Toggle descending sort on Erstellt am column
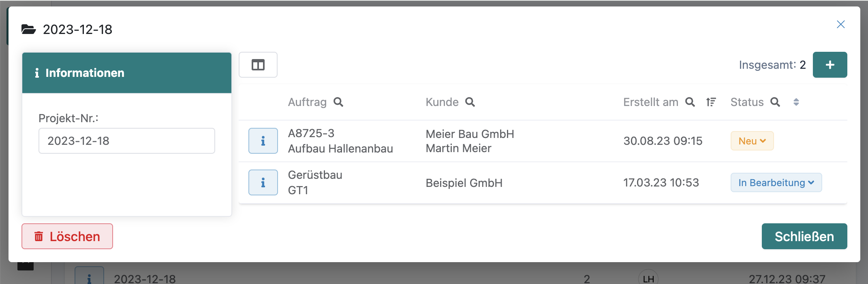Screen dimensions: 868x284 point(712,102)
